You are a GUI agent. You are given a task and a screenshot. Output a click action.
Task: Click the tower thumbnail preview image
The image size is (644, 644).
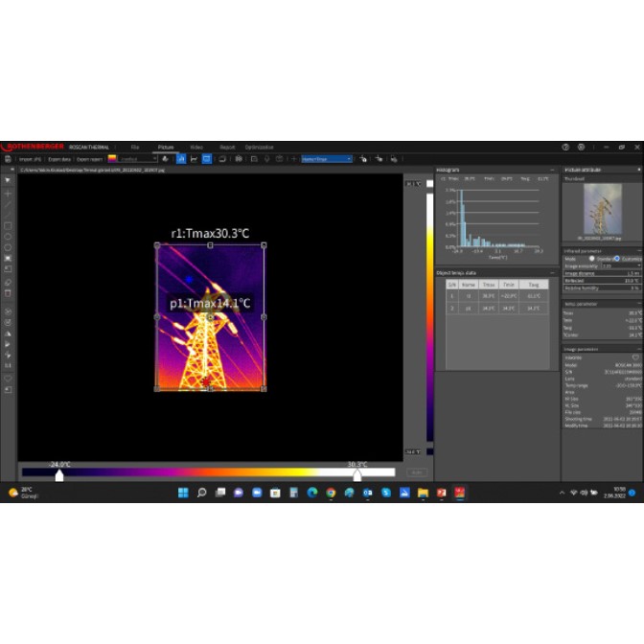click(x=603, y=209)
